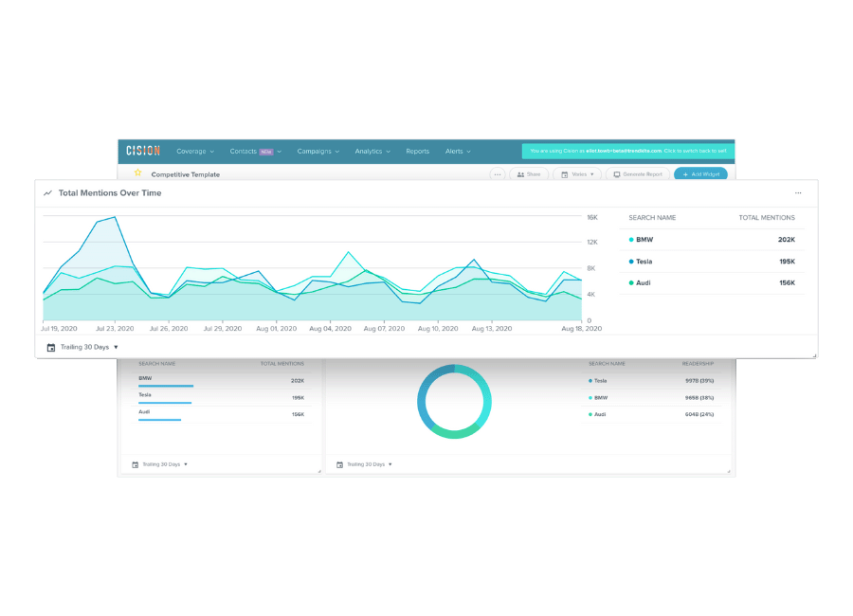The width and height of the screenshot is (853, 616).
Task: Open the Campaigns menu
Action: pyautogui.click(x=318, y=152)
